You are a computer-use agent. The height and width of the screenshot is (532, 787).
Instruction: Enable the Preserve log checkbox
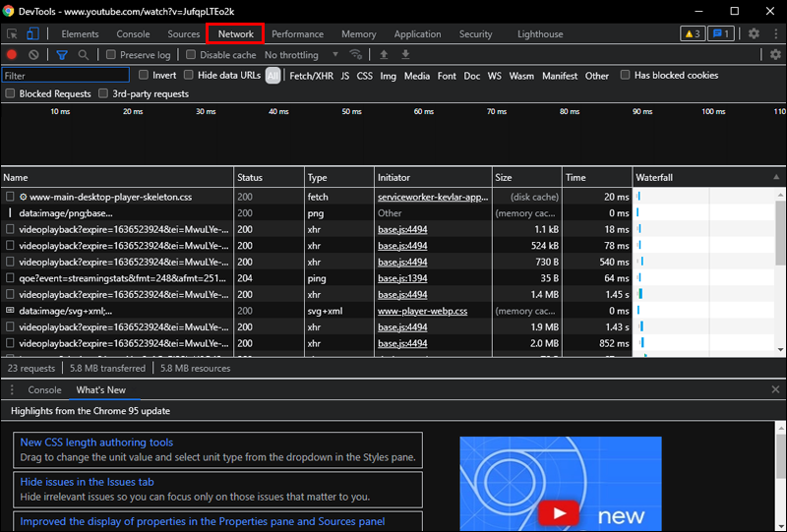(111, 55)
